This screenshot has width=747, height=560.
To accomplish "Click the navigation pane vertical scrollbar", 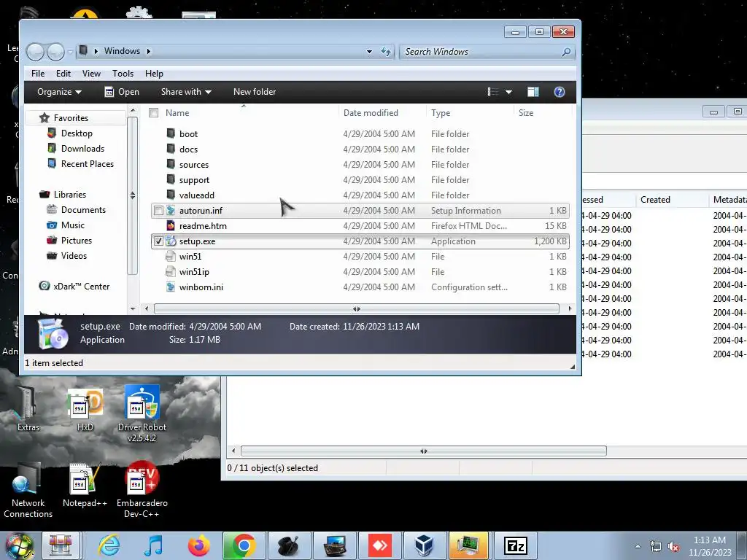I will point(133,195).
